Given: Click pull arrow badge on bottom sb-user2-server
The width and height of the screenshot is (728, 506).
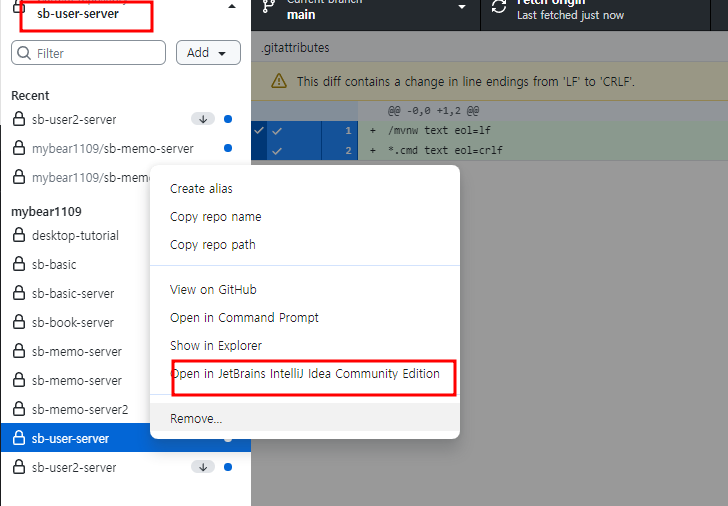Looking at the screenshot, I should [203, 467].
